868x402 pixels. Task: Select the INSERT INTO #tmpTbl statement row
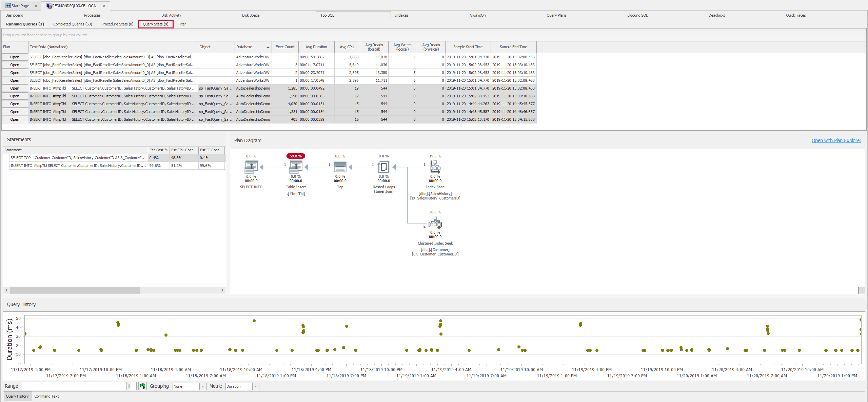point(78,166)
